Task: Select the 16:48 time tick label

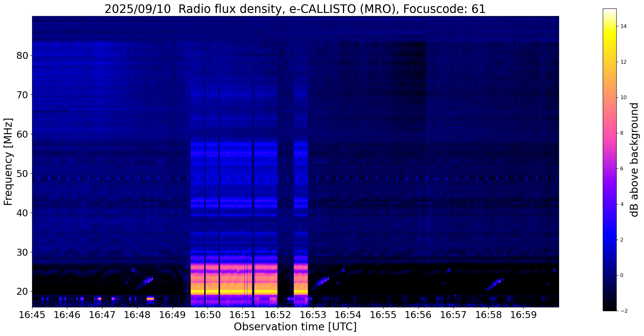Action: point(137,315)
